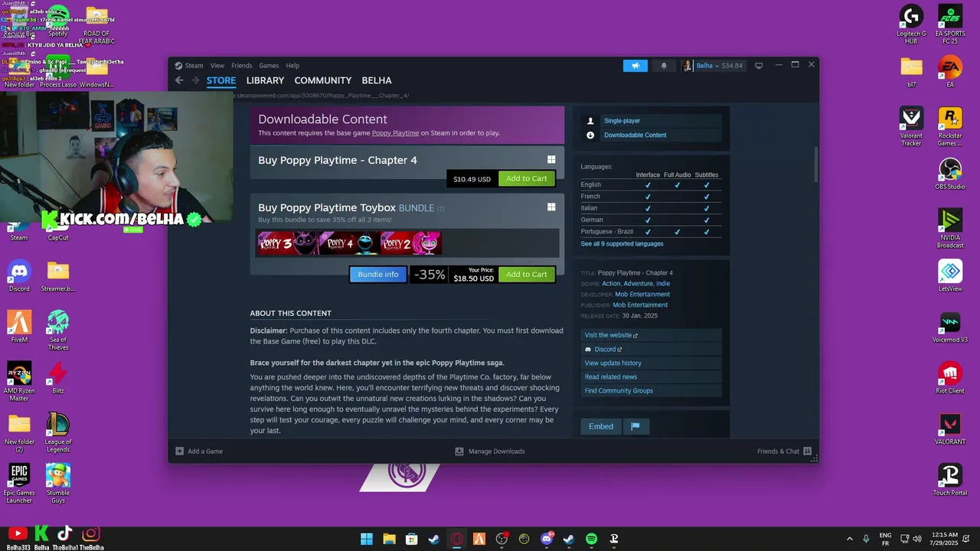Open the Logitech G HUB desktop icon
This screenshot has height=551, width=980.
(x=911, y=24)
